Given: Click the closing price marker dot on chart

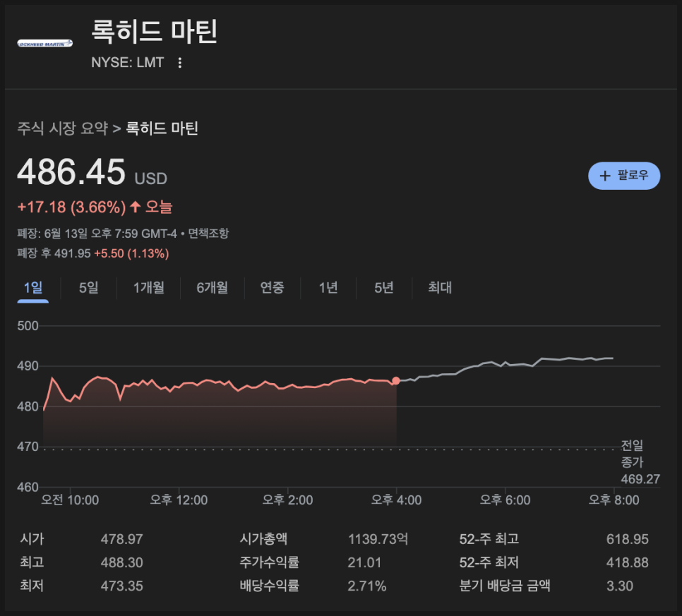Looking at the screenshot, I should 396,381.
